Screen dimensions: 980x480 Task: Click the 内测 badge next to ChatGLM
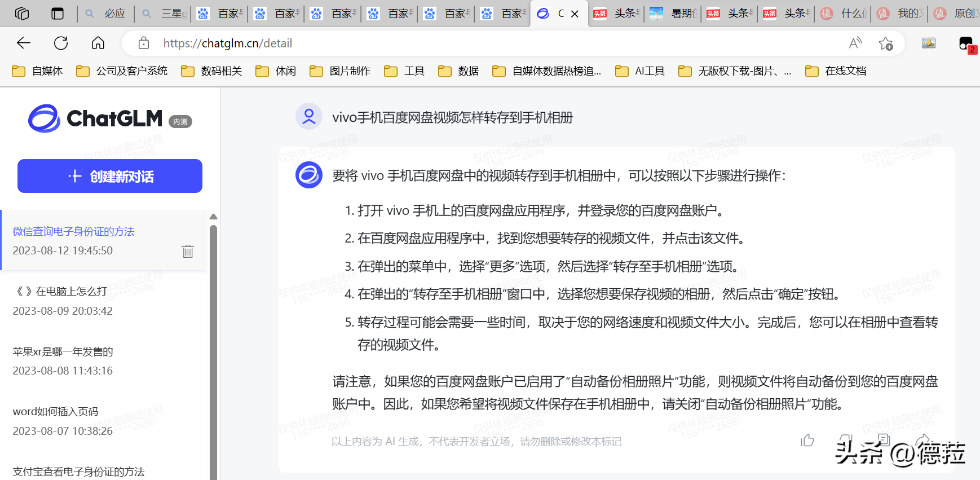tap(180, 121)
